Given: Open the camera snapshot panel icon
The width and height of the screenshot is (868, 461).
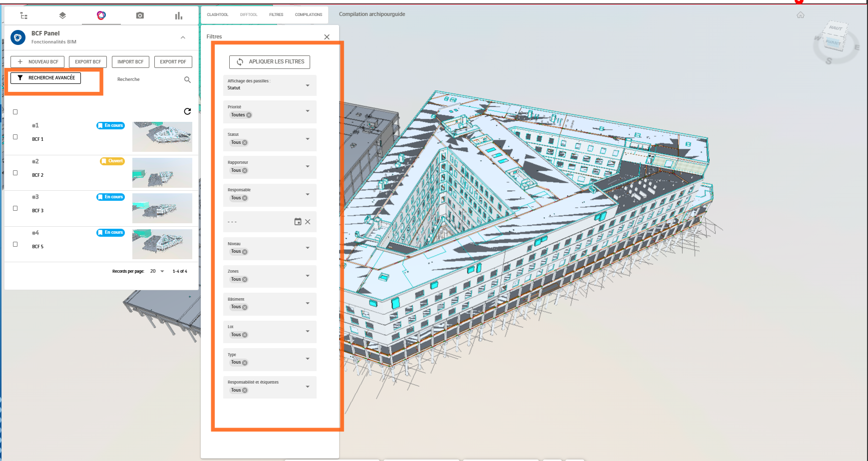Looking at the screenshot, I should coord(140,15).
